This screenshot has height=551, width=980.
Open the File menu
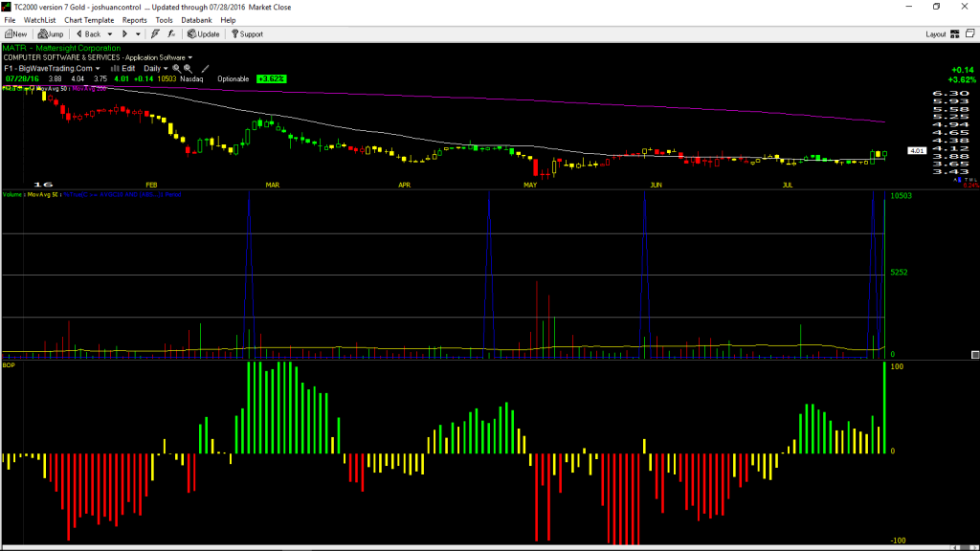(10, 20)
